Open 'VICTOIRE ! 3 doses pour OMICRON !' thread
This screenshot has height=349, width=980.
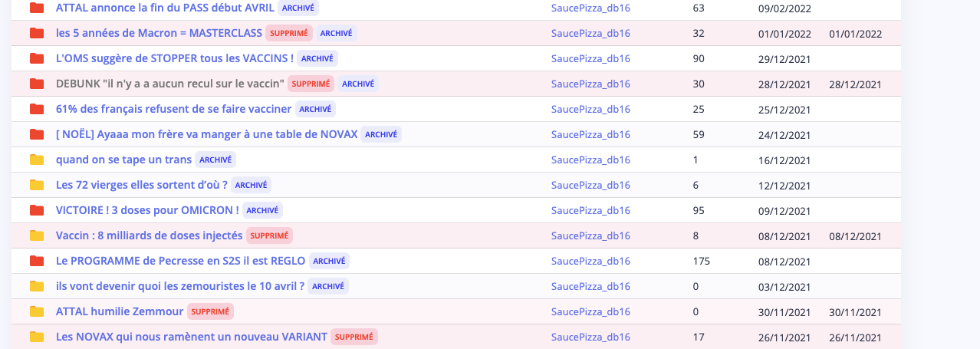[147, 210]
